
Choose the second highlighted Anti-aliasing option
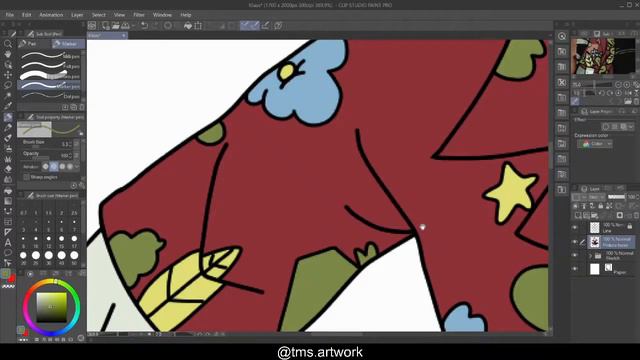click(x=53, y=167)
